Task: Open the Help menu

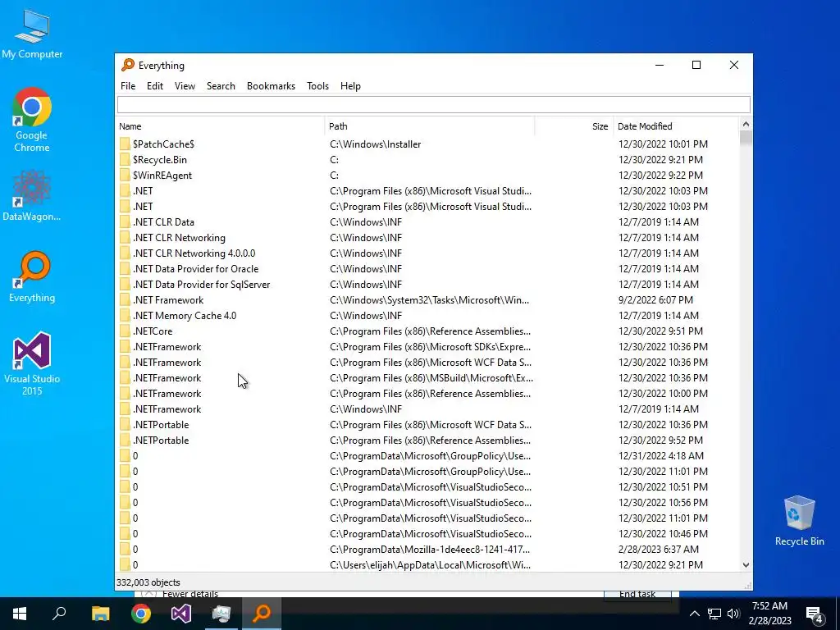Action: pyautogui.click(x=350, y=85)
